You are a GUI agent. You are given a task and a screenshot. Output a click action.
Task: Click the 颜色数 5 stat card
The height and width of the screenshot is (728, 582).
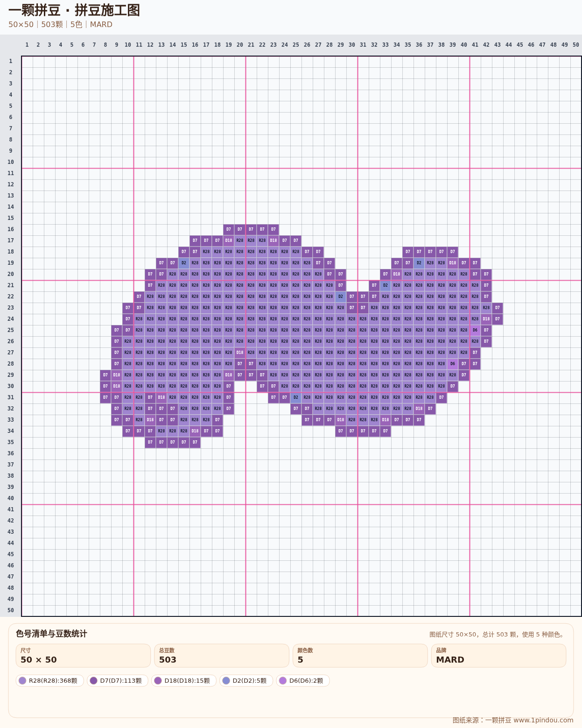pos(360,656)
